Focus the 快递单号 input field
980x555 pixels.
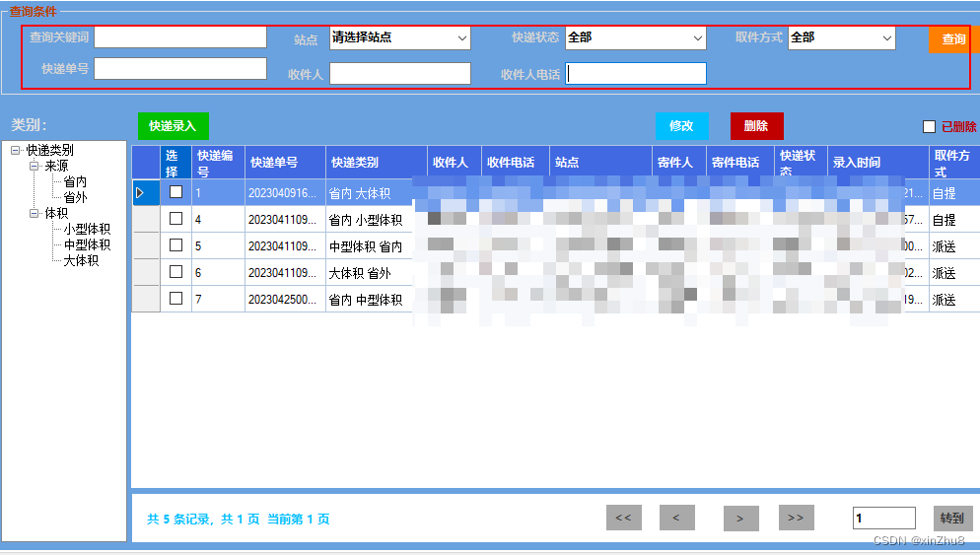click(x=180, y=68)
